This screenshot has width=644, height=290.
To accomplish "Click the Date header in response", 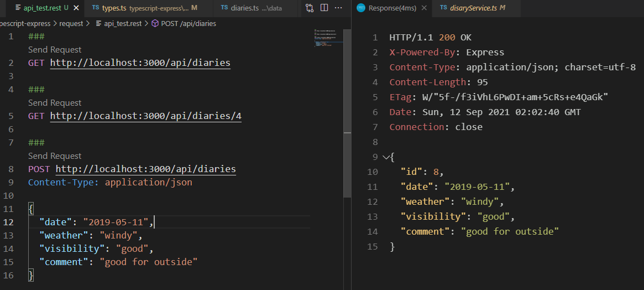I will 485,112.
